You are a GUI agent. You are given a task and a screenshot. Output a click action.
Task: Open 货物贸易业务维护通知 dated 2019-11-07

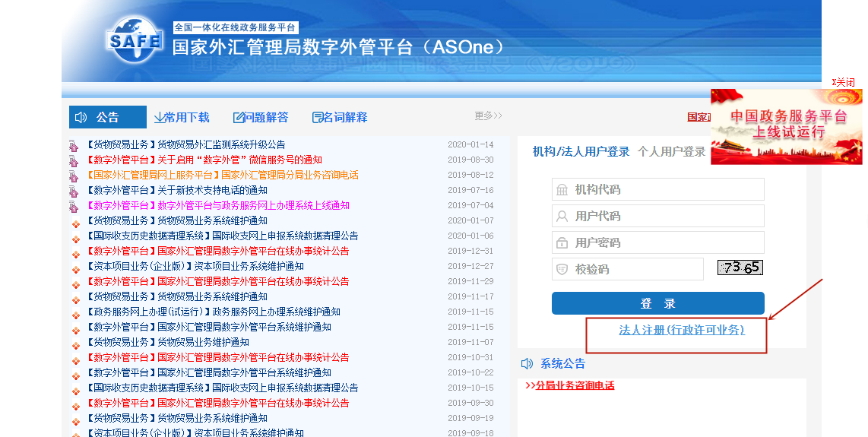pos(168,342)
